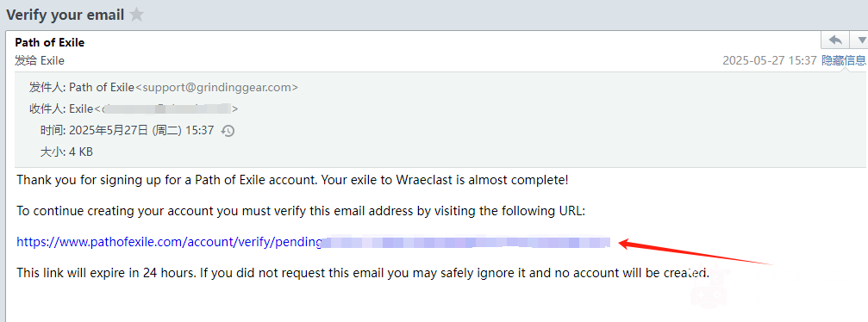This screenshot has height=322, width=868.
Task: Click Path of Exile in the 发件人 row
Action: pos(102,88)
